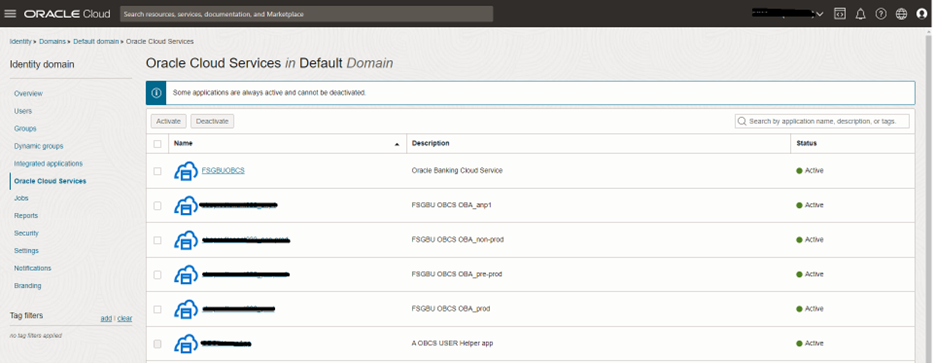The width and height of the screenshot is (935, 363).
Task: Click the cloud icon for OBA_pre-prod row
Action: [185, 275]
